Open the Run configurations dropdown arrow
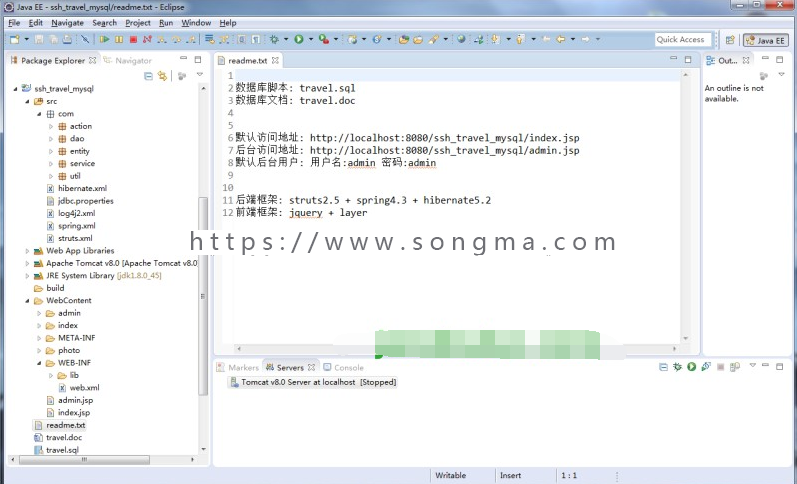Image resolution: width=797 pixels, height=484 pixels. 311,39
